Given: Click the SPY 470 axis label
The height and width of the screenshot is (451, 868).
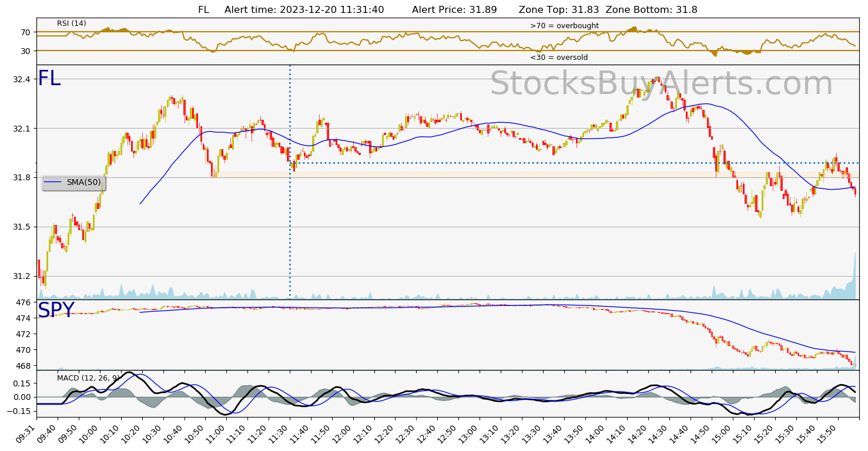Looking at the screenshot, I should click(x=24, y=350).
